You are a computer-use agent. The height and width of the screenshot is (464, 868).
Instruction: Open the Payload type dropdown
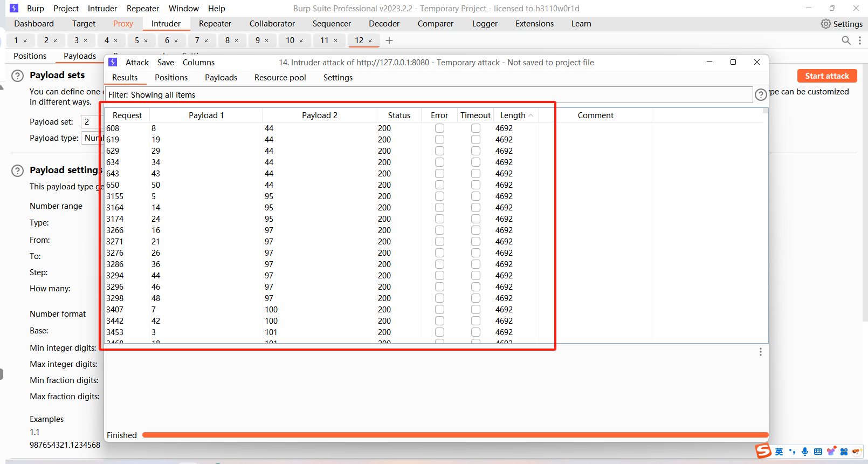[93, 138]
